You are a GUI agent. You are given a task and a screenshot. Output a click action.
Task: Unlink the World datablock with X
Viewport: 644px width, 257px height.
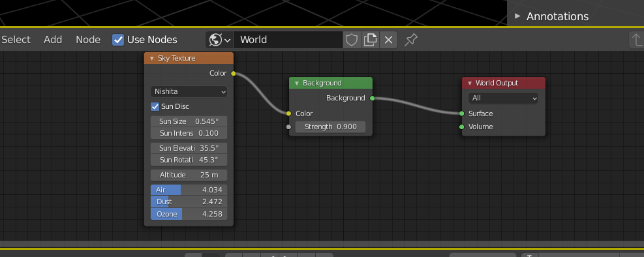click(388, 40)
